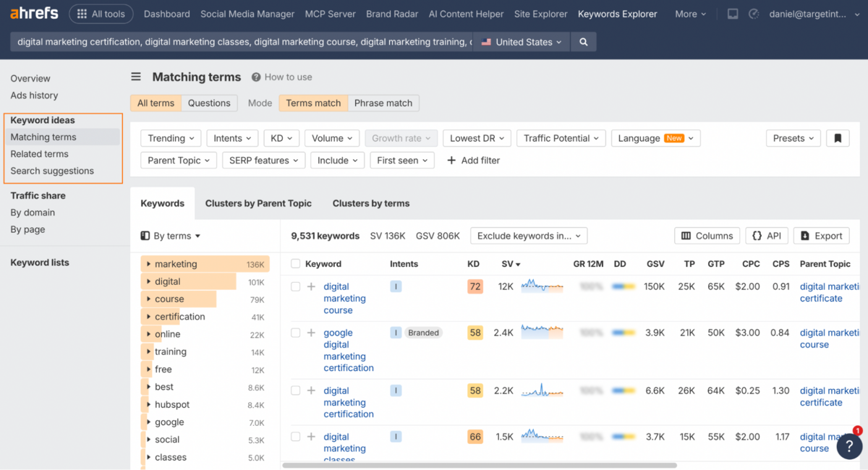Check the 'google digital marketing certification' checkbox
This screenshot has width=868, height=470.
pos(295,333)
